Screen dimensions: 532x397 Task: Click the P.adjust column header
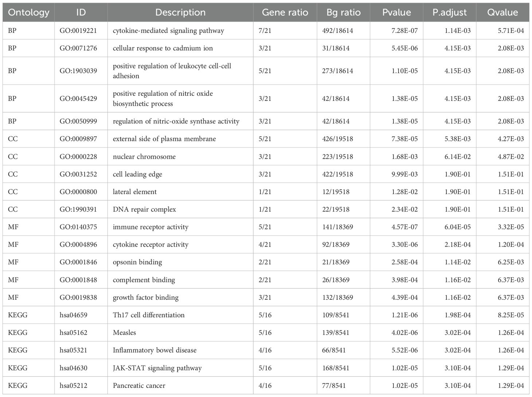(x=449, y=12)
